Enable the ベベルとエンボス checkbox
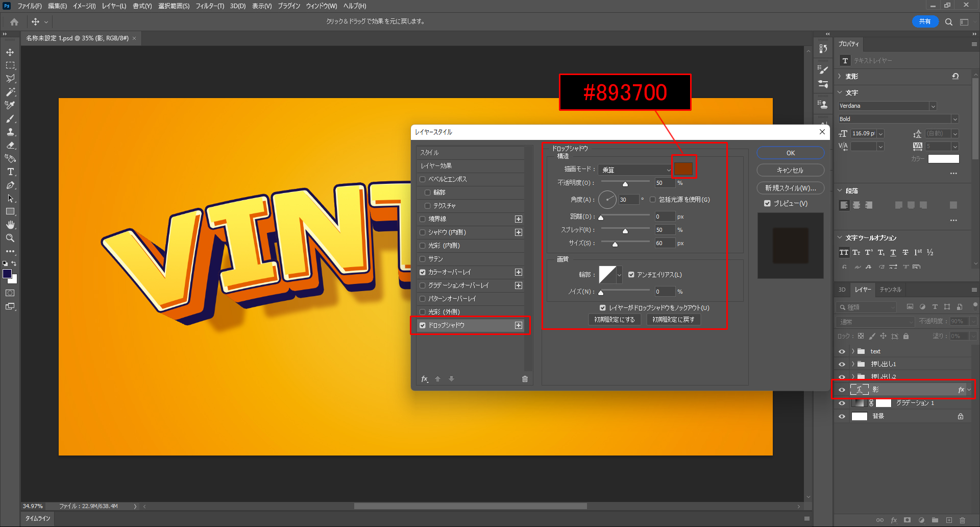Viewport: 980px width, 527px height. tap(423, 179)
